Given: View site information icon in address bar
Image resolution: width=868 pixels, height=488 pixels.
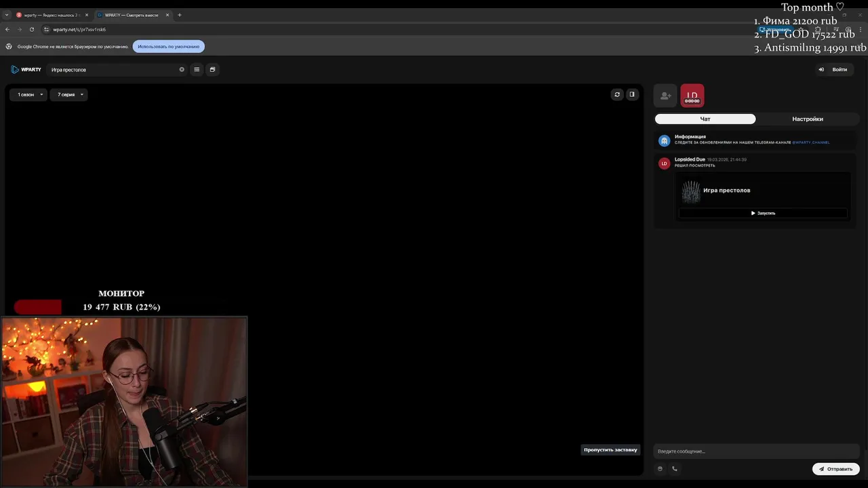Looking at the screenshot, I should tap(46, 29).
